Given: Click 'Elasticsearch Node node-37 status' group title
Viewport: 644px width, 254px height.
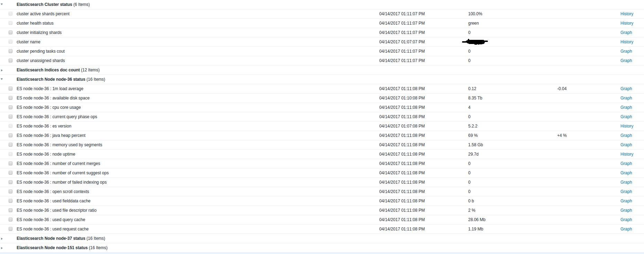Looking at the screenshot, I should (x=51, y=238).
